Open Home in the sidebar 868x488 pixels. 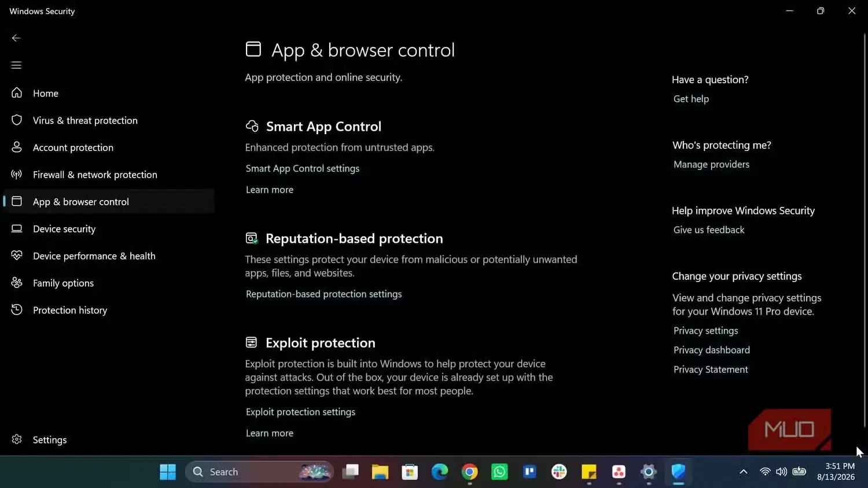coord(46,93)
